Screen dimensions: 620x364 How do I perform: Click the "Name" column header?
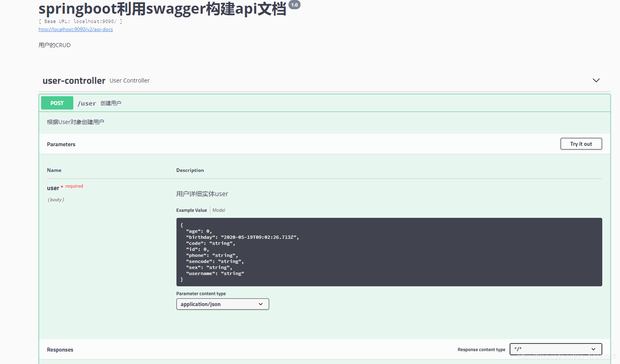(x=54, y=170)
